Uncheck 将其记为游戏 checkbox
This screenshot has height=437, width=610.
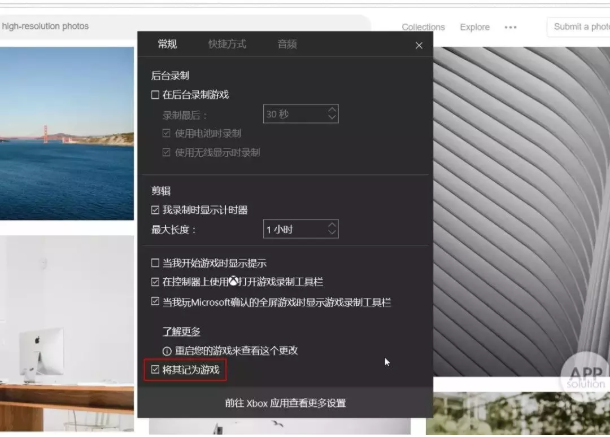click(x=155, y=369)
